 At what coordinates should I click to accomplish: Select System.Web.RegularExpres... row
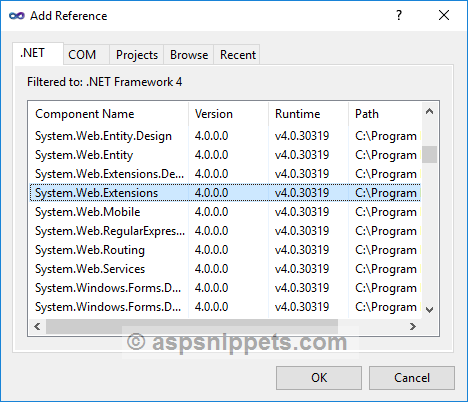(225, 231)
